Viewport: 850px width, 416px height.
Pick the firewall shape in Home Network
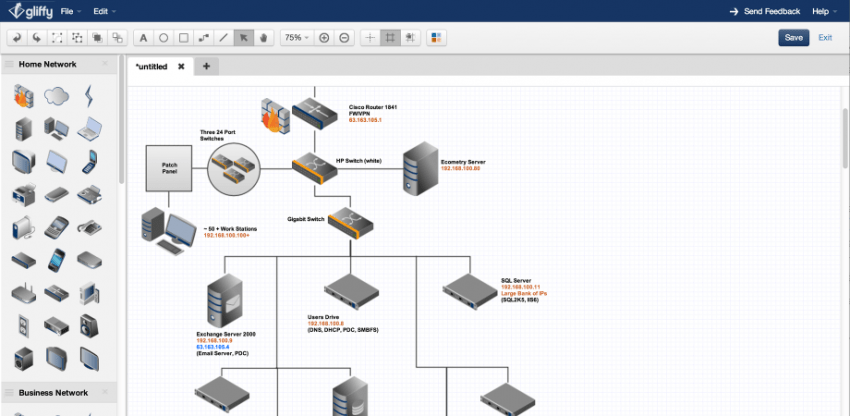coord(23,96)
